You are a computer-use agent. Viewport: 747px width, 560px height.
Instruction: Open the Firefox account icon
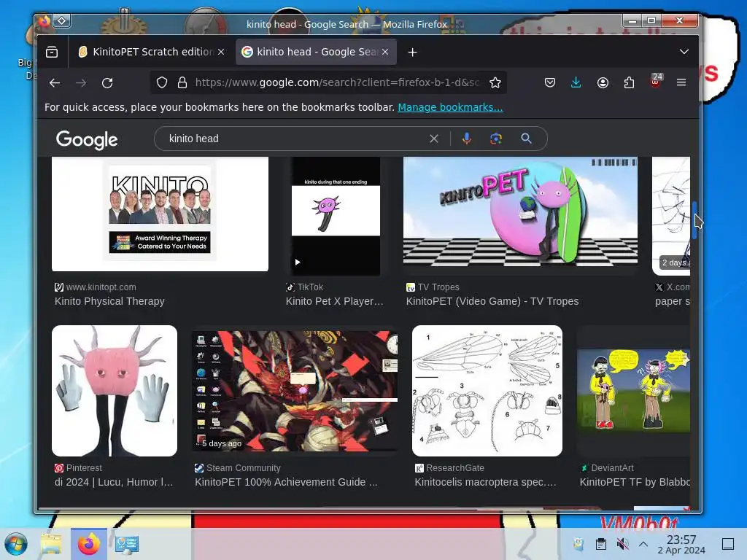click(x=603, y=83)
